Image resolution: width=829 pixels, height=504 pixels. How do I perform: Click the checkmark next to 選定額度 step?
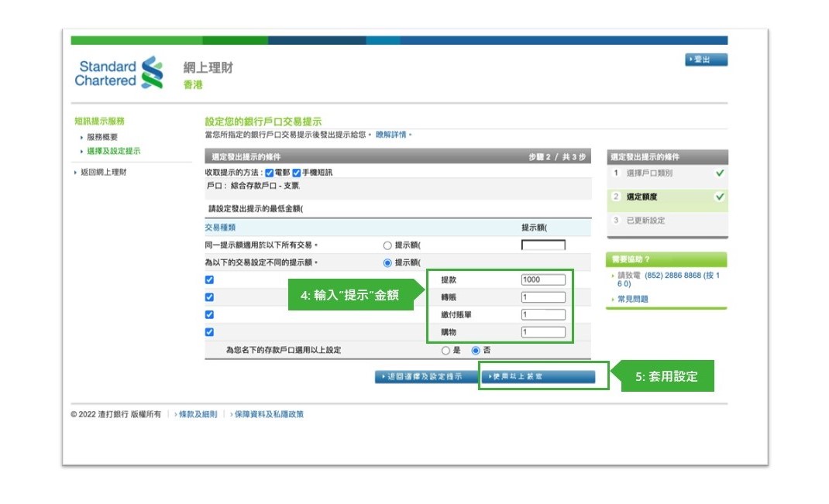click(x=721, y=197)
